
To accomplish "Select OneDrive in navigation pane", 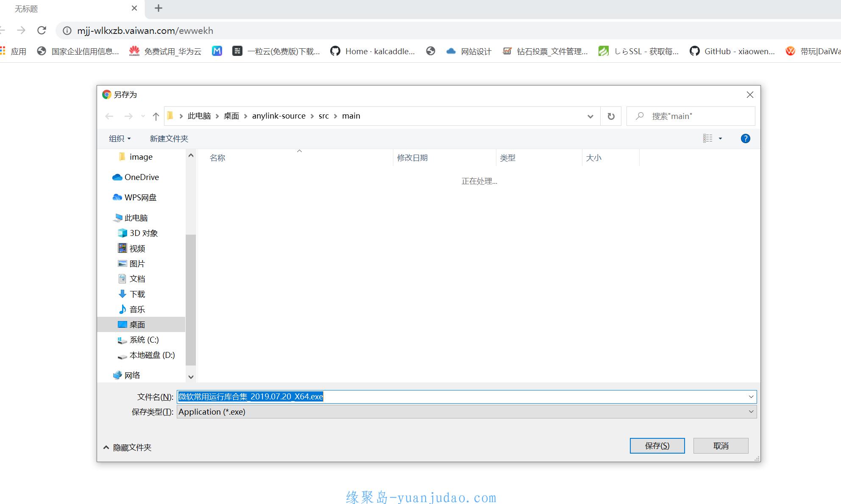I will pos(141,177).
